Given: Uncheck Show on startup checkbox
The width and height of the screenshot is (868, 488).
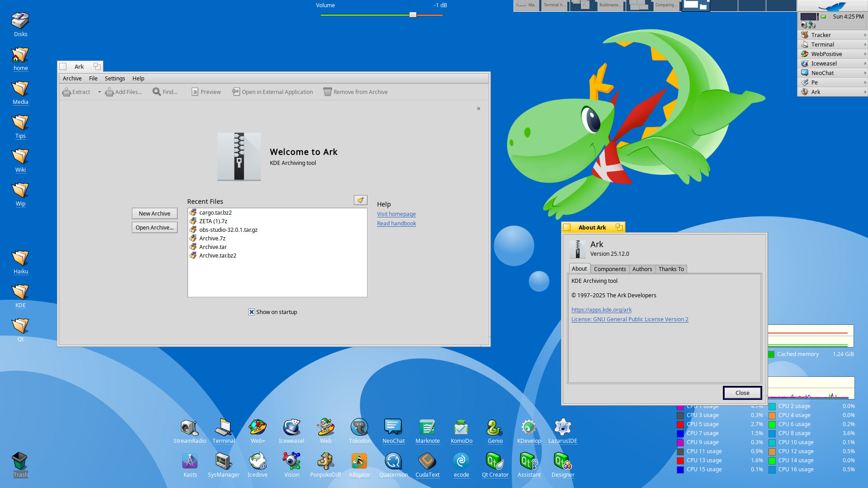Looking at the screenshot, I should tap(251, 312).
